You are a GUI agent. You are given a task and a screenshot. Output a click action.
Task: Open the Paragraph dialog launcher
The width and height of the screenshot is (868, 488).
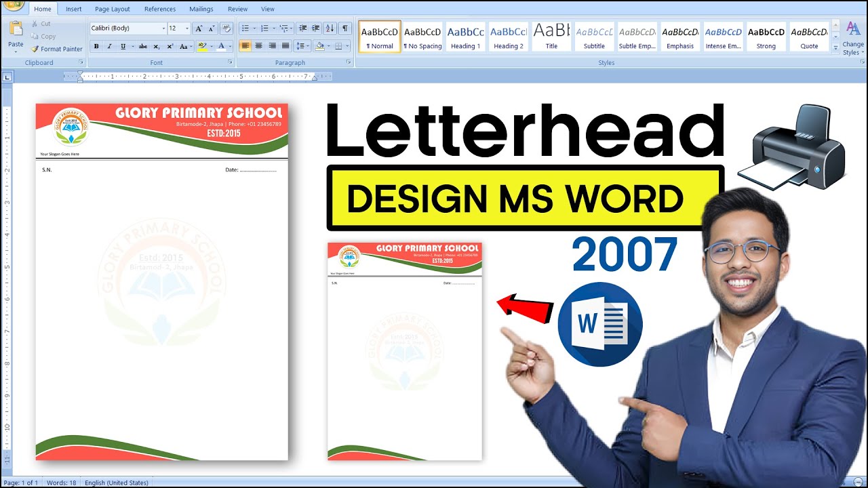click(x=349, y=62)
